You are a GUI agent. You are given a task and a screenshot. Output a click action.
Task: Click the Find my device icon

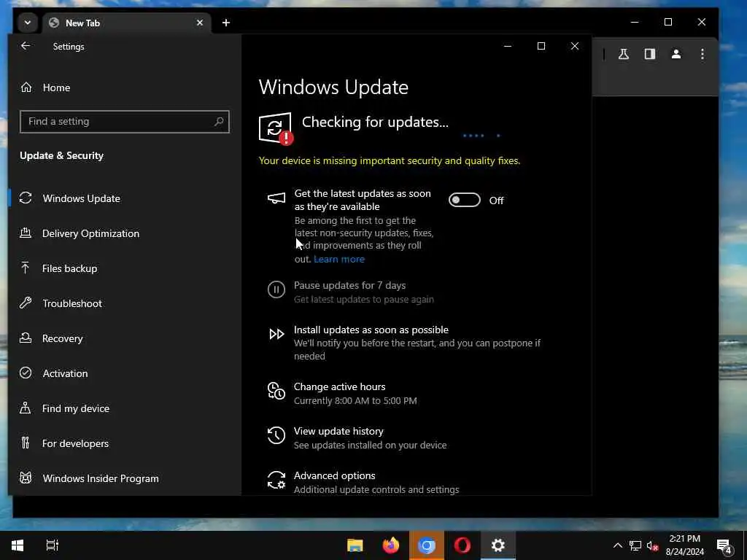click(x=26, y=408)
